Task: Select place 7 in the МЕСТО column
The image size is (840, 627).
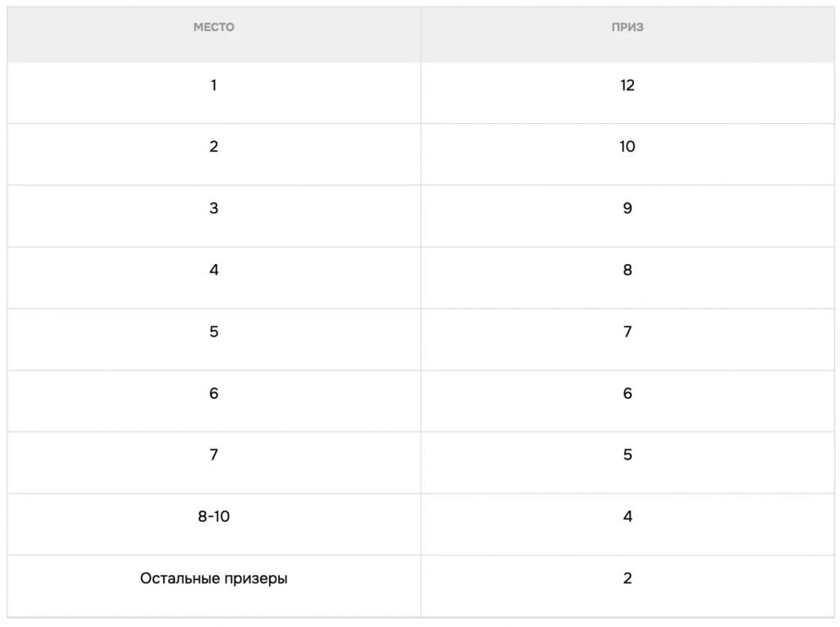Action: point(214,455)
